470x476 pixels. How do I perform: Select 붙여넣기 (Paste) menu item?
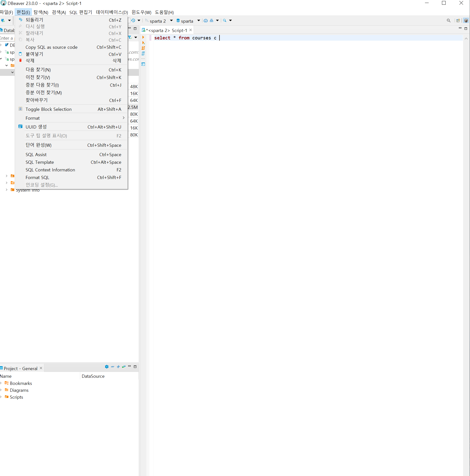[71, 54]
